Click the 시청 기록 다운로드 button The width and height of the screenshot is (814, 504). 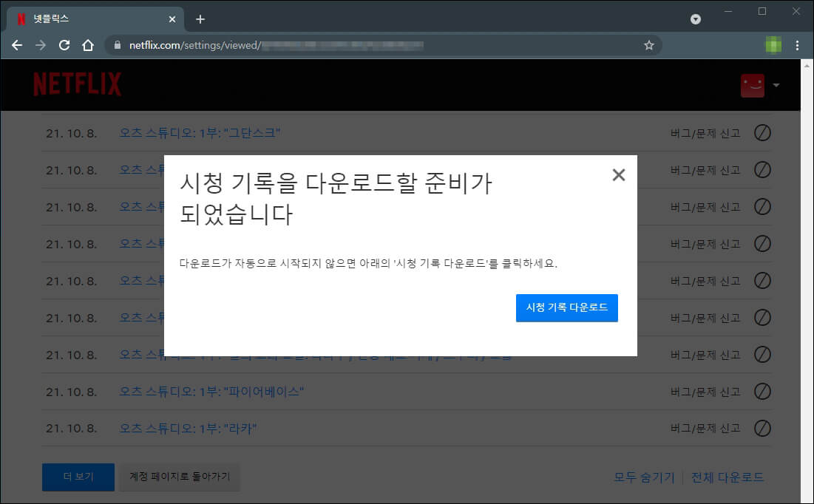click(566, 308)
